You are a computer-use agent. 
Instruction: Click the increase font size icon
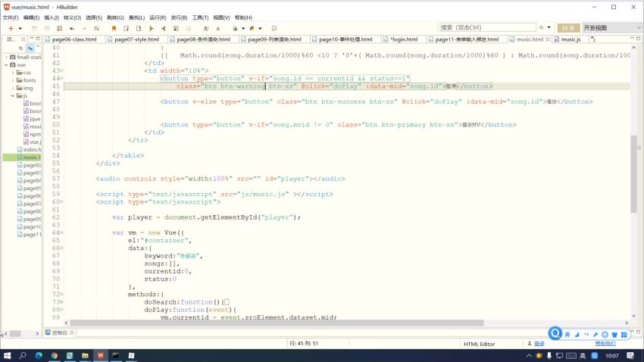(x=205, y=28)
